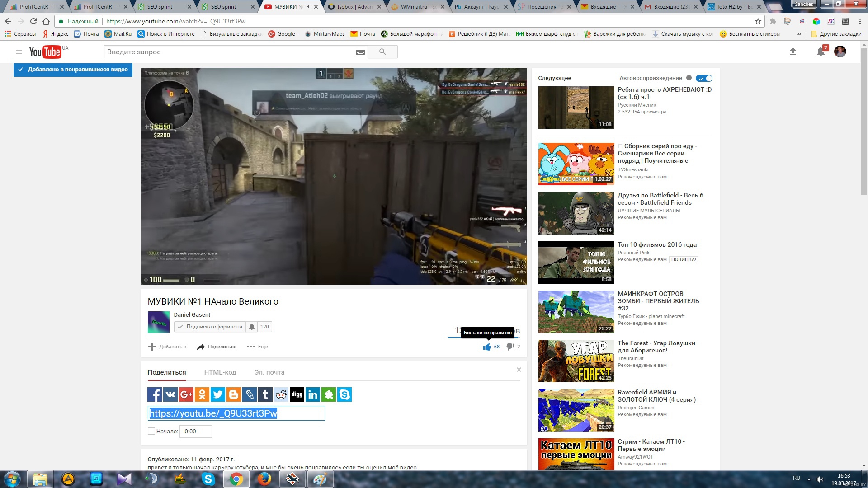The height and width of the screenshot is (488, 868).
Task: Open the YouTube hamburger guide menu
Action: pyautogui.click(x=19, y=52)
